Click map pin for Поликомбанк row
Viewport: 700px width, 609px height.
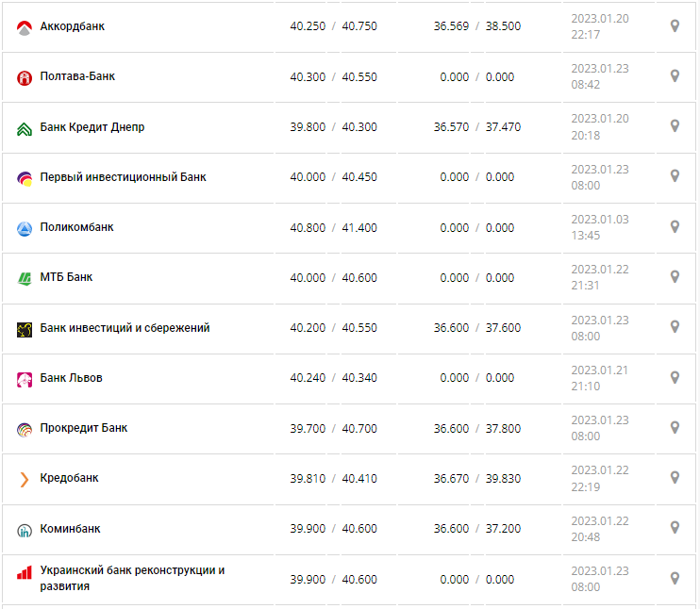(x=675, y=226)
